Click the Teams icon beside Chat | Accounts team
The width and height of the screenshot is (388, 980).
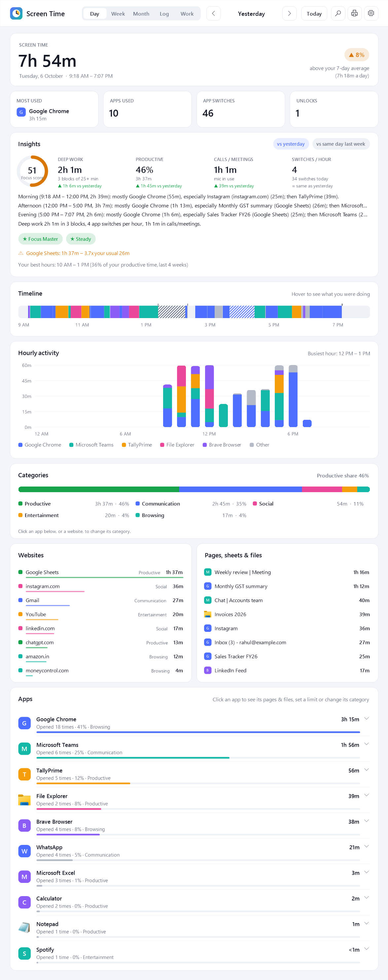pyautogui.click(x=208, y=600)
